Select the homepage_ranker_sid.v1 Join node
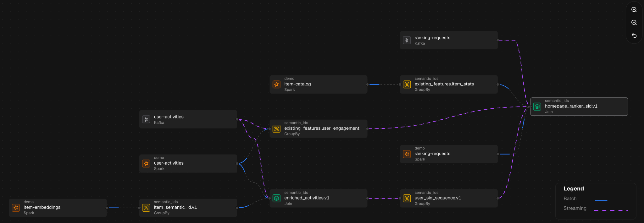Image resolution: width=644 pixels, height=223 pixels. coord(579,106)
